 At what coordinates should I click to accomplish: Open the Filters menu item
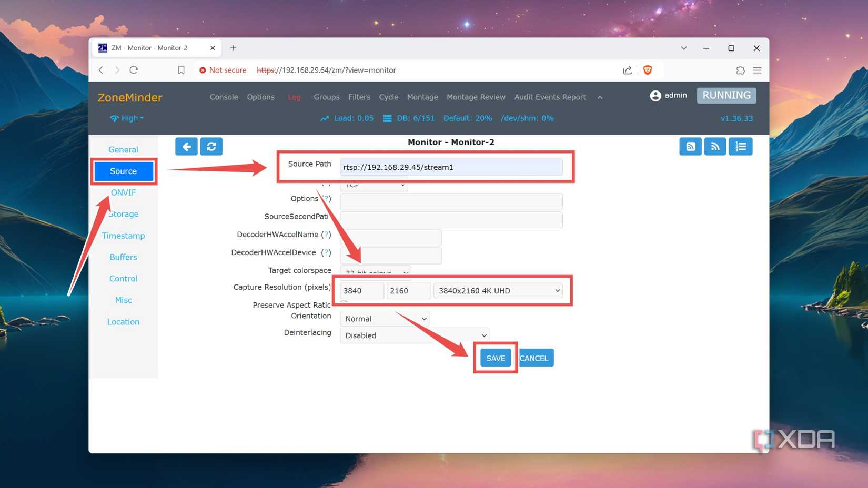[359, 97]
